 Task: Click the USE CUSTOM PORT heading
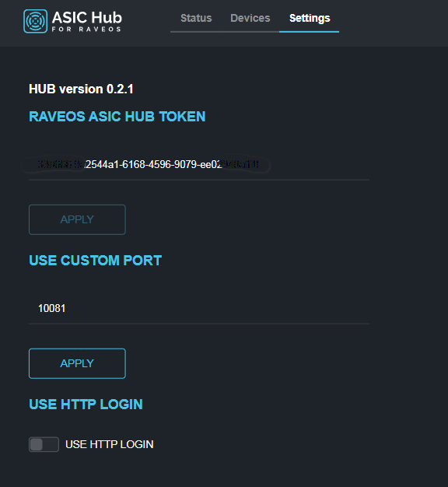tap(96, 261)
